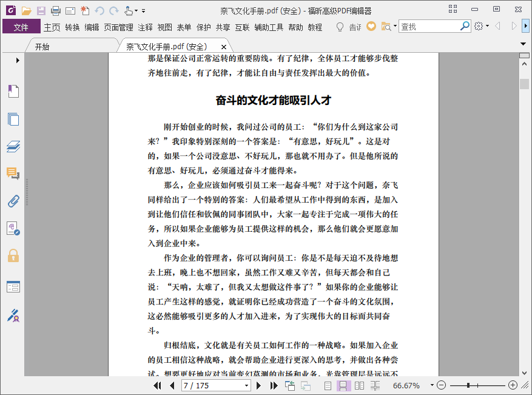The height and width of the screenshot is (395, 532).
Task: Open the 教程 ribbon tab
Action: tap(315, 27)
